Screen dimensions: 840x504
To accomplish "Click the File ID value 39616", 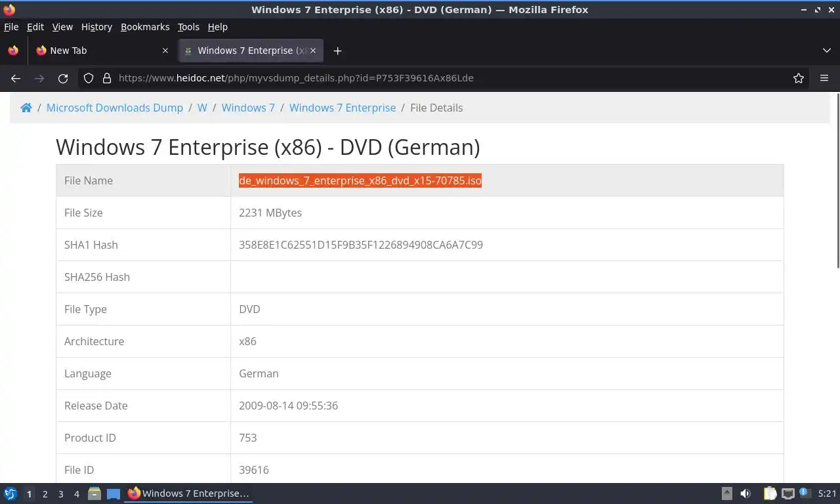I will click(x=254, y=470).
